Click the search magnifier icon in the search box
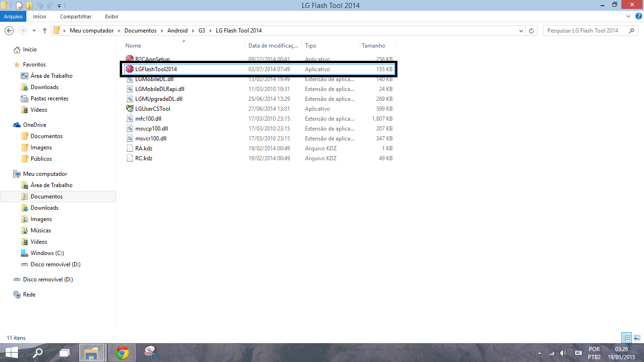This screenshot has width=644, height=362. 632,31
